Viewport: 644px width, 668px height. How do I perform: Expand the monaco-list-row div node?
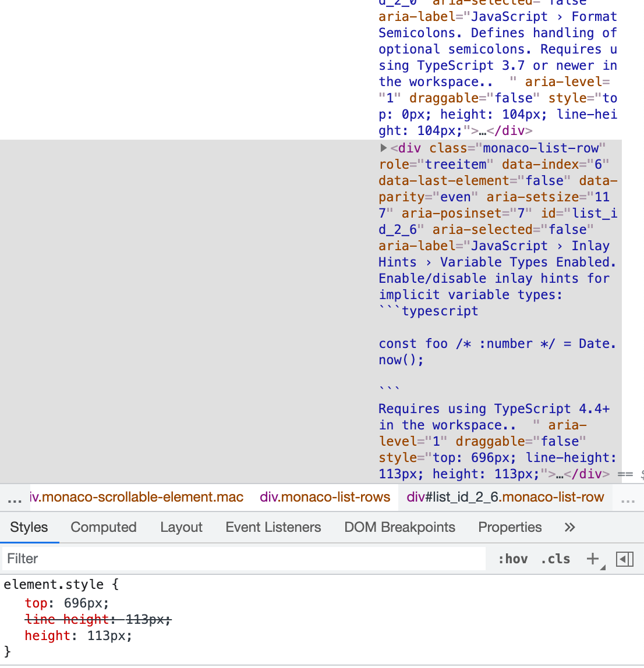coord(383,148)
